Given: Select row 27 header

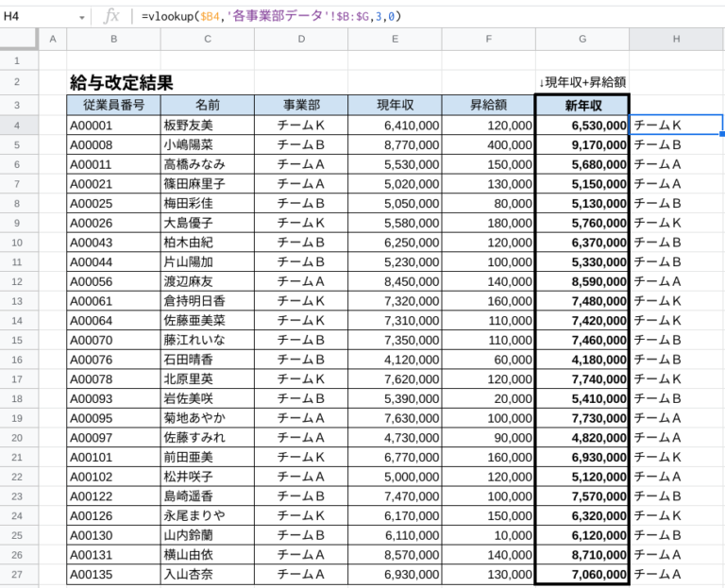Looking at the screenshot, I should click(18, 574).
